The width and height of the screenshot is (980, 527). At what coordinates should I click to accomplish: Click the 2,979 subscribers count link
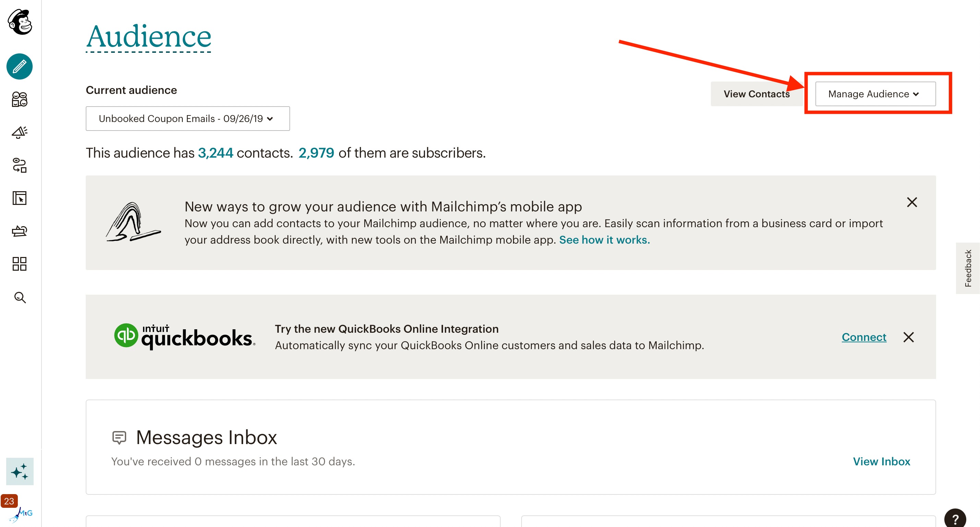[x=316, y=153]
